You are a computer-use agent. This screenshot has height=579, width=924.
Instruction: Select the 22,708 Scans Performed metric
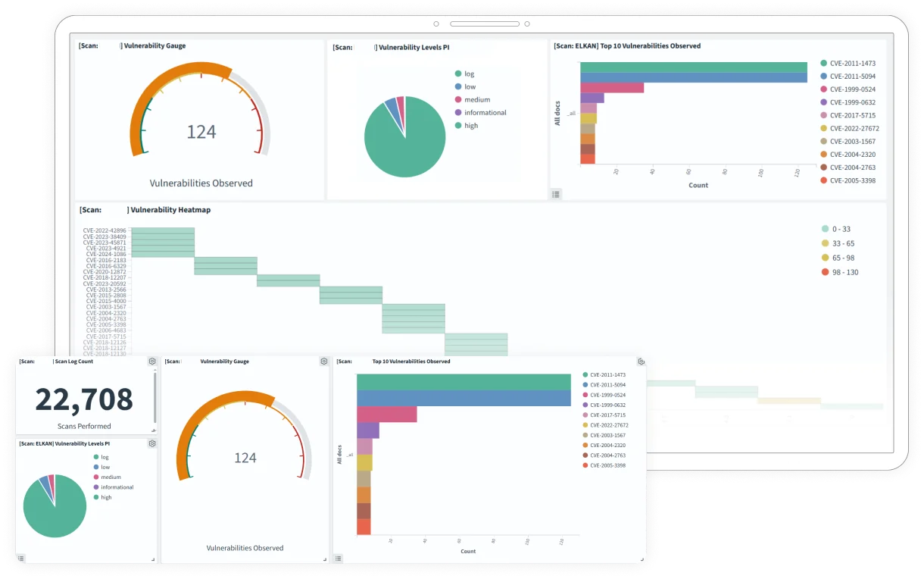(84, 399)
